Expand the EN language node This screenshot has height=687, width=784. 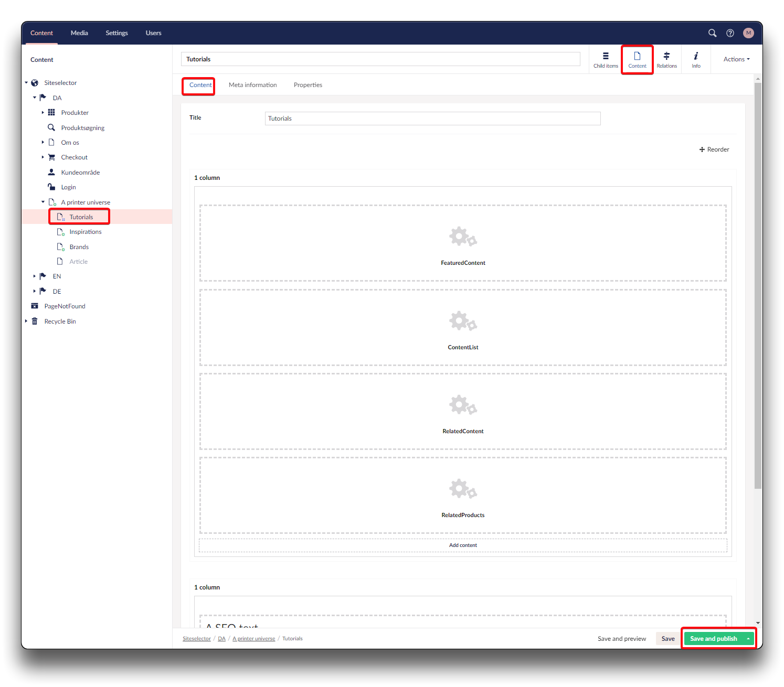35,276
